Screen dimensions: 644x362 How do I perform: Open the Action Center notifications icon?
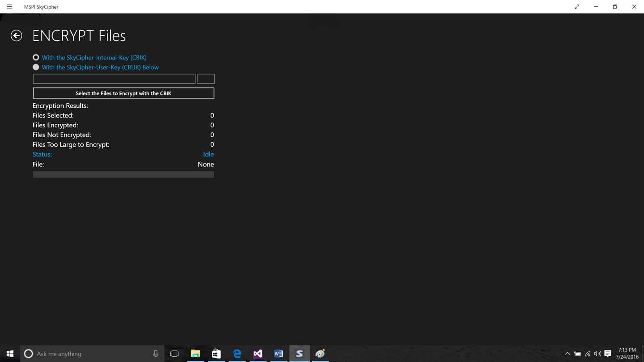(x=608, y=354)
